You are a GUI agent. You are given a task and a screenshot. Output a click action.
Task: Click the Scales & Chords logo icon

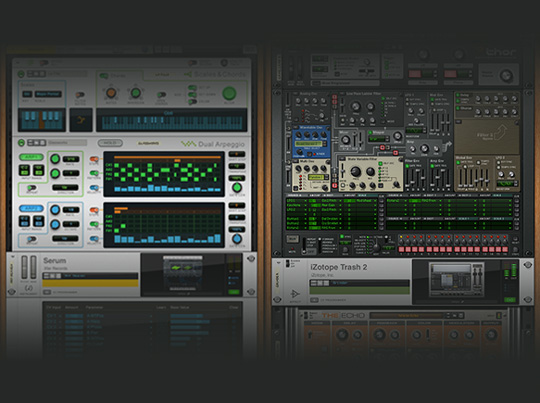188,74
